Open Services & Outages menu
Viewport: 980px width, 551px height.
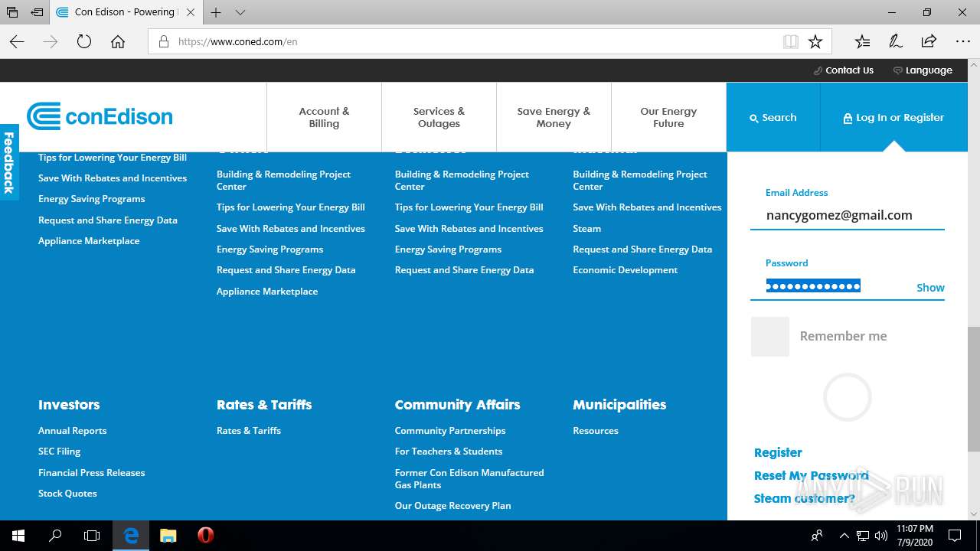pyautogui.click(x=439, y=117)
